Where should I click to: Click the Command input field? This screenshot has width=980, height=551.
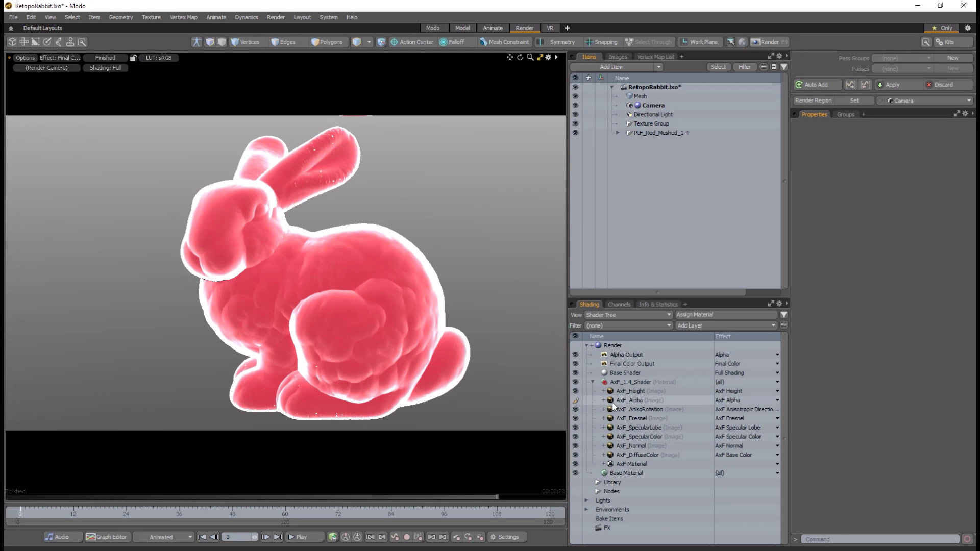879,539
